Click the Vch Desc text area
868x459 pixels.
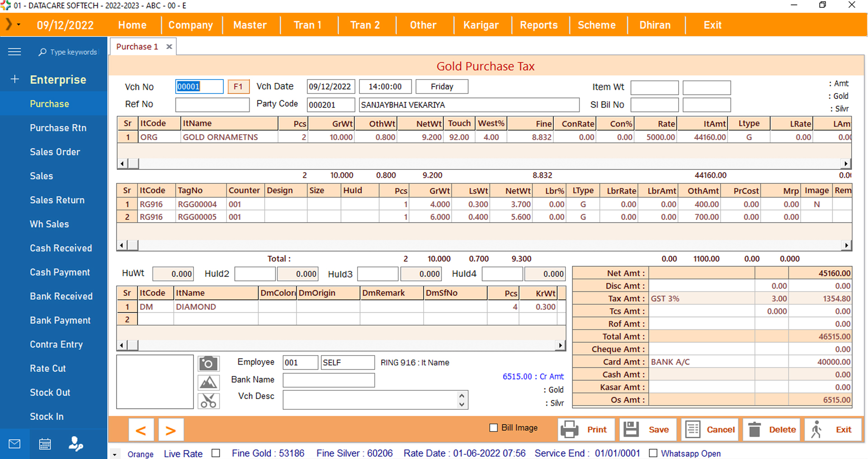point(371,400)
